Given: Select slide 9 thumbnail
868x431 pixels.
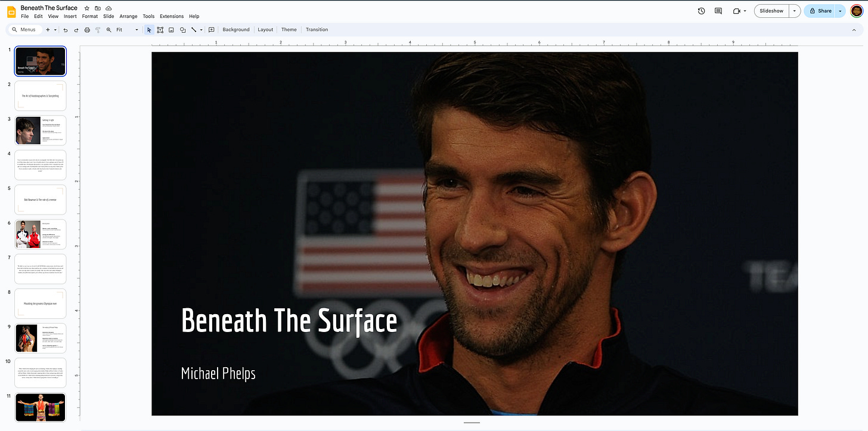Looking at the screenshot, I should pyautogui.click(x=41, y=338).
